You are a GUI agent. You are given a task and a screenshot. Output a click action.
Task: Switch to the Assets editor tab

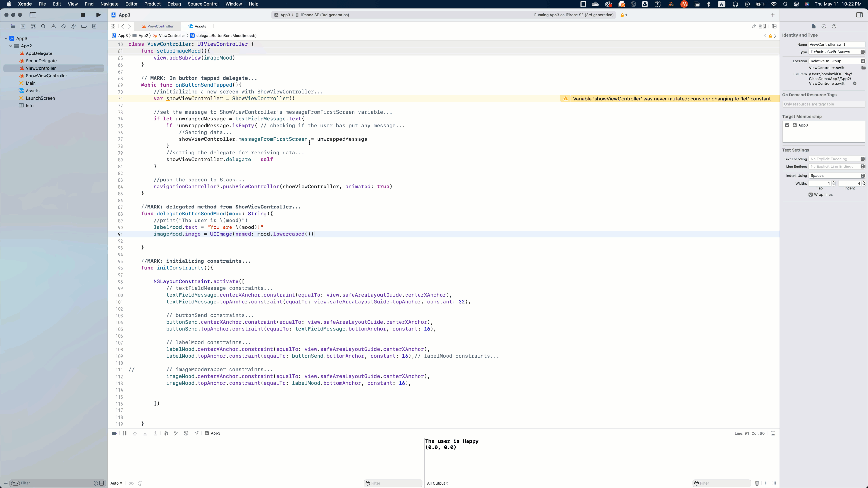(198, 26)
